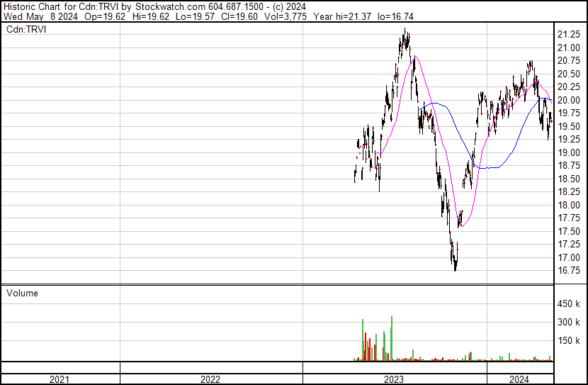Click the 16.75 price axis value

569,271
